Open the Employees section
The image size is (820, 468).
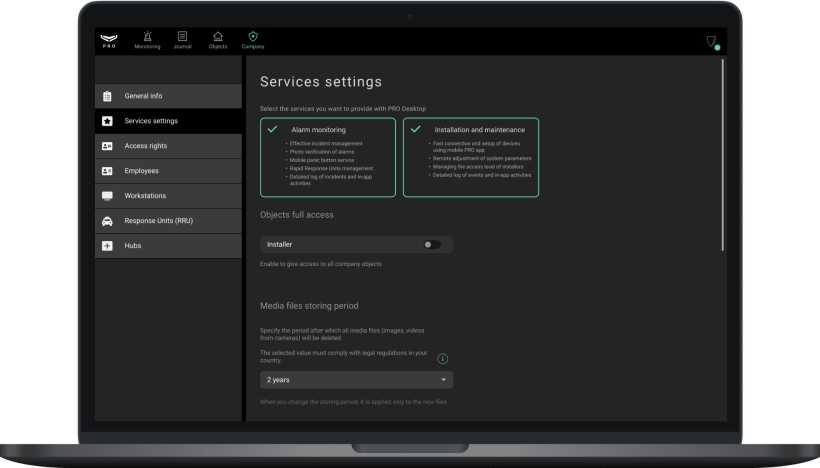[x=168, y=171]
